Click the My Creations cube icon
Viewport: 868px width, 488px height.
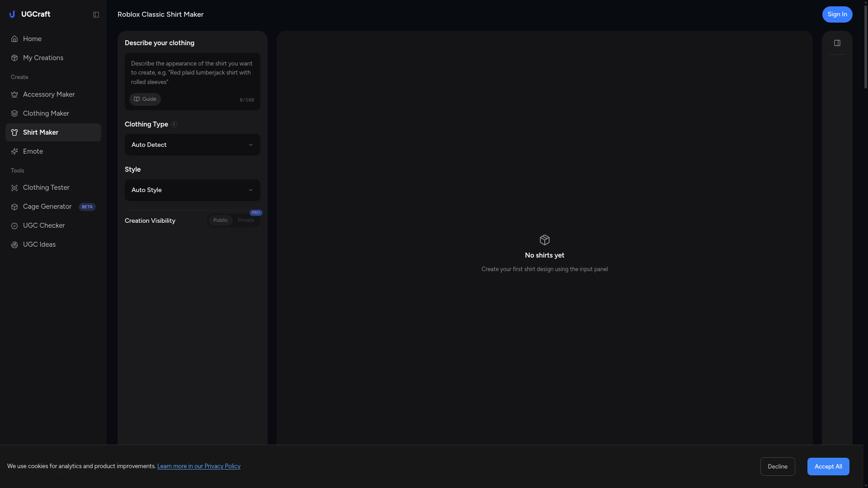pyautogui.click(x=14, y=58)
